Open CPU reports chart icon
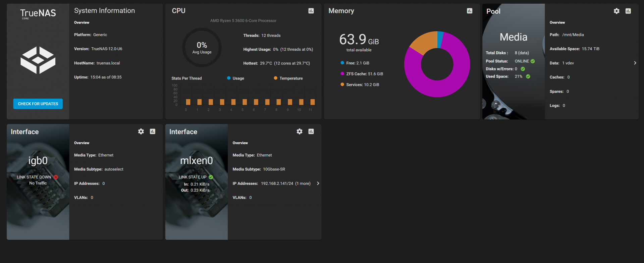Viewport: 644px width, 263px height. click(311, 11)
